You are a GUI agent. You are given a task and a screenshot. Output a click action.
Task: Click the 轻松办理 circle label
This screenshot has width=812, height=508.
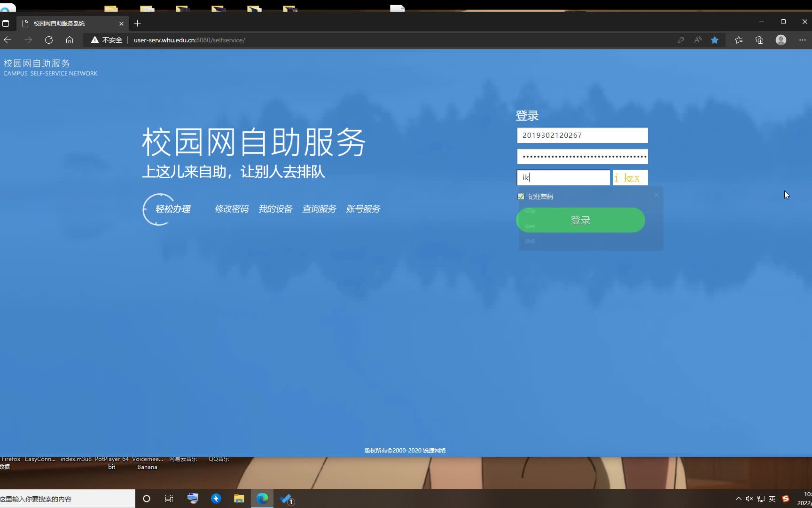point(173,209)
